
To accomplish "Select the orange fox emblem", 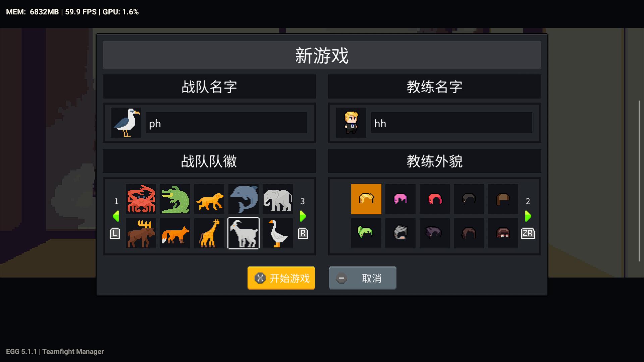I will tap(175, 233).
